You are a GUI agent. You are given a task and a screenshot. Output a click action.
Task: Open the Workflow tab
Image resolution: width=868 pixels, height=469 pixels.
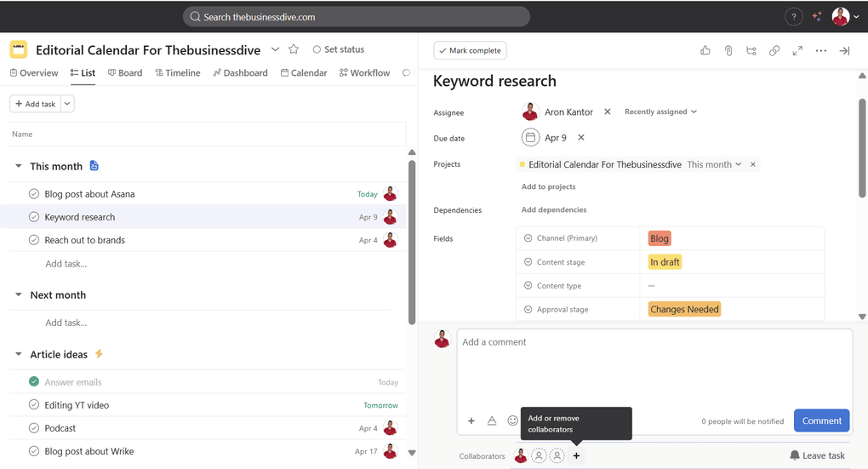[365, 72]
